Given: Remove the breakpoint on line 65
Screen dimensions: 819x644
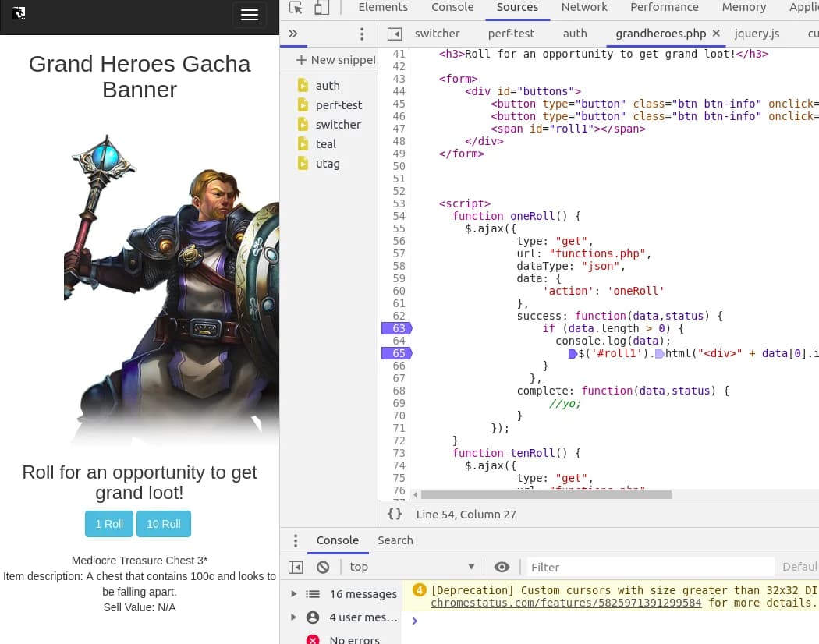Looking at the screenshot, I should click(398, 353).
